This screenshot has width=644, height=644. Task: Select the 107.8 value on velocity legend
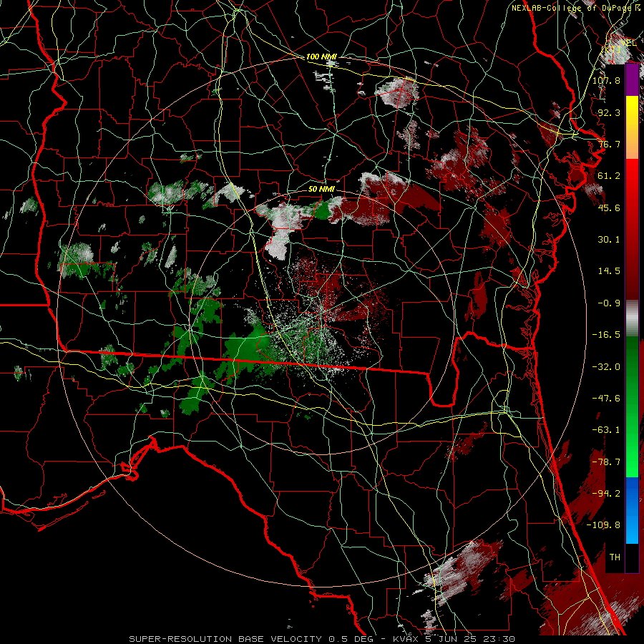click(606, 80)
